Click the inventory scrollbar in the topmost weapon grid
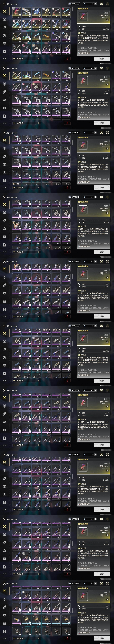Viewport: 114px width, 644px height. (72, 15)
